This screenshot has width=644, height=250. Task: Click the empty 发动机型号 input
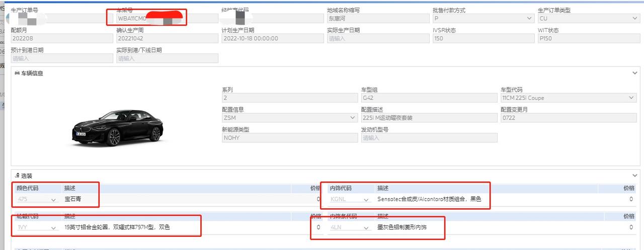click(x=430, y=138)
